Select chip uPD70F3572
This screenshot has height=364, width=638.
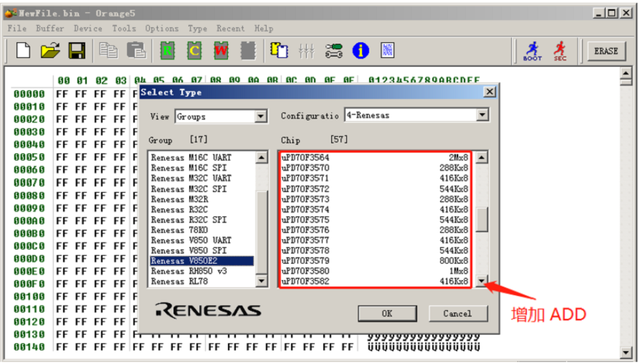point(375,188)
